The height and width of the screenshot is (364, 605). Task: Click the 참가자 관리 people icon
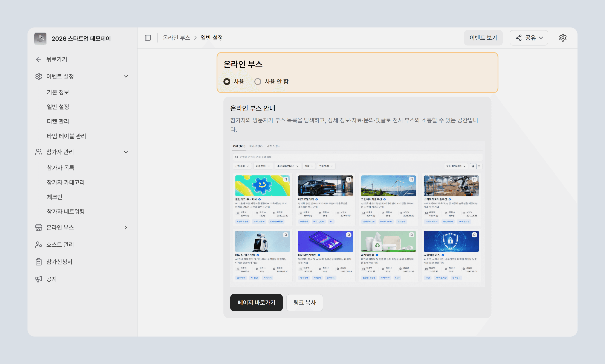coord(38,152)
